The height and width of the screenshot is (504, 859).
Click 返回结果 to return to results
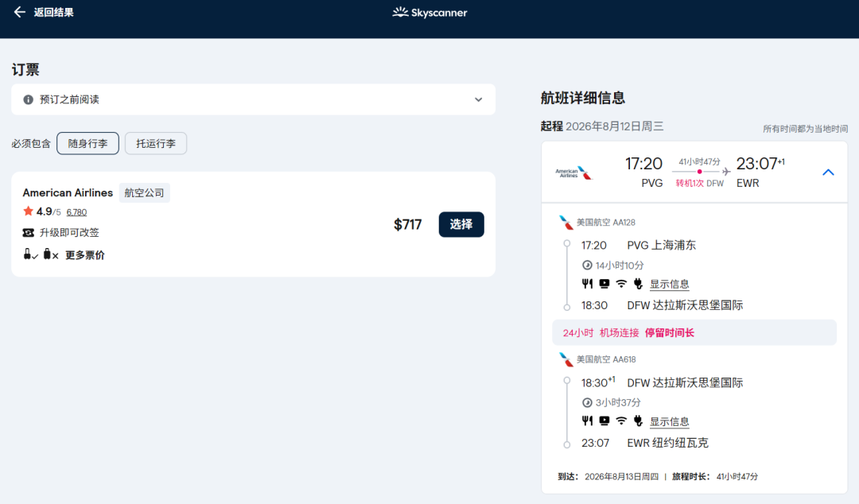(53, 12)
